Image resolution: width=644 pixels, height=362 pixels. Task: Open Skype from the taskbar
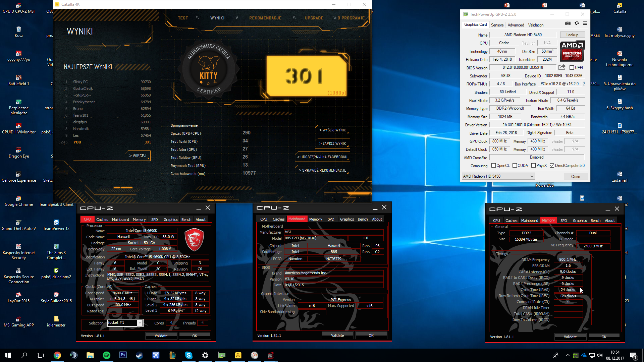(x=189, y=355)
